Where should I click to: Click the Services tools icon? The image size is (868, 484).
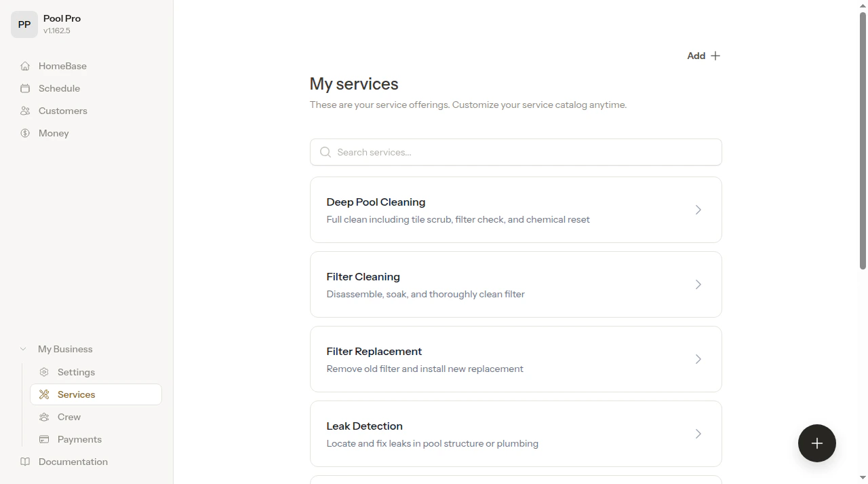44,394
